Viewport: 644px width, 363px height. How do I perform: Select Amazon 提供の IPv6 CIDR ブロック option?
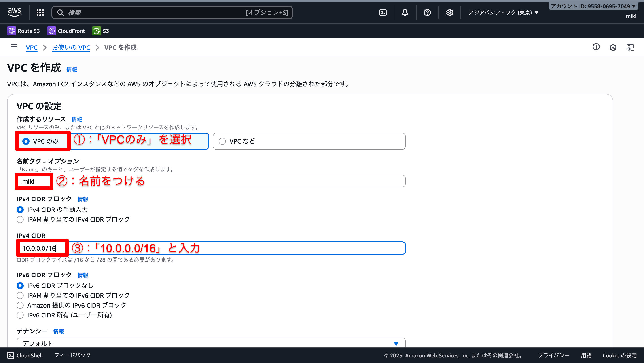[20, 305]
